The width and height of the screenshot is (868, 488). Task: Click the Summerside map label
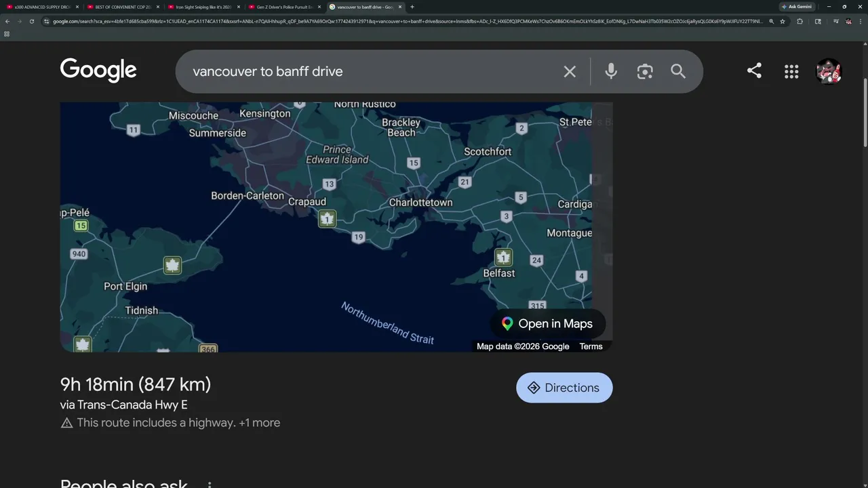pos(217,133)
